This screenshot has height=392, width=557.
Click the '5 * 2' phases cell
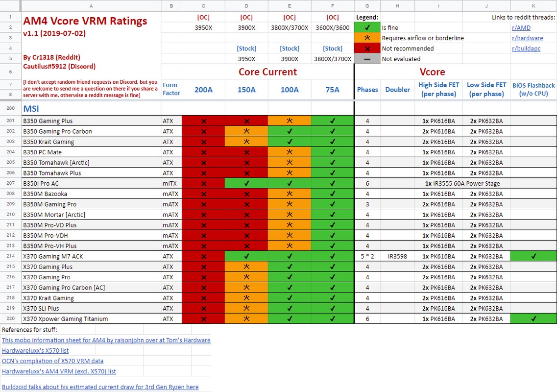coord(367,256)
